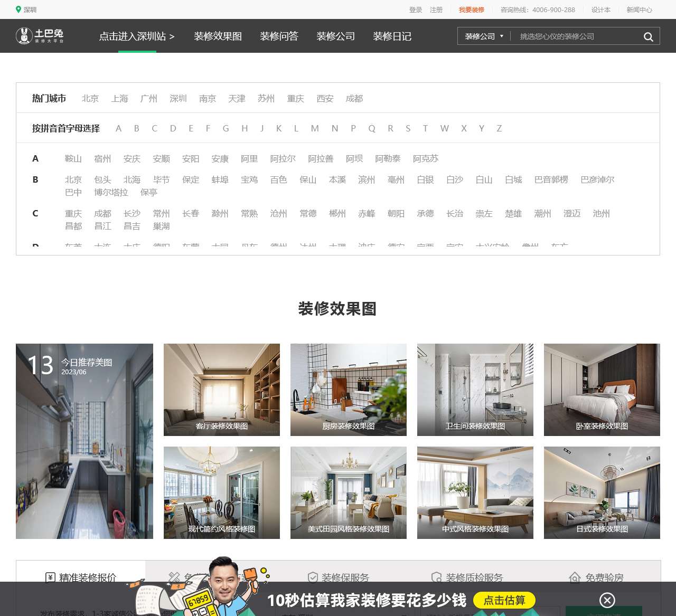The height and width of the screenshot is (616, 676).
Task: Open the 日式装修效果图 thumbnail
Action: tap(602, 492)
